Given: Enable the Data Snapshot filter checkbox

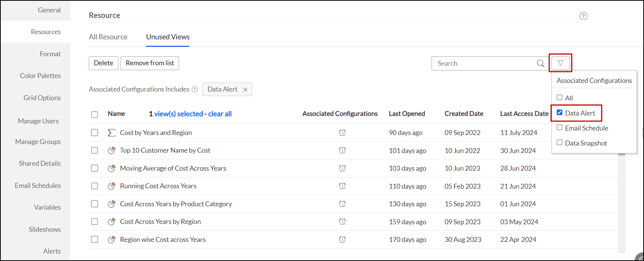Looking at the screenshot, I should click(x=559, y=142).
